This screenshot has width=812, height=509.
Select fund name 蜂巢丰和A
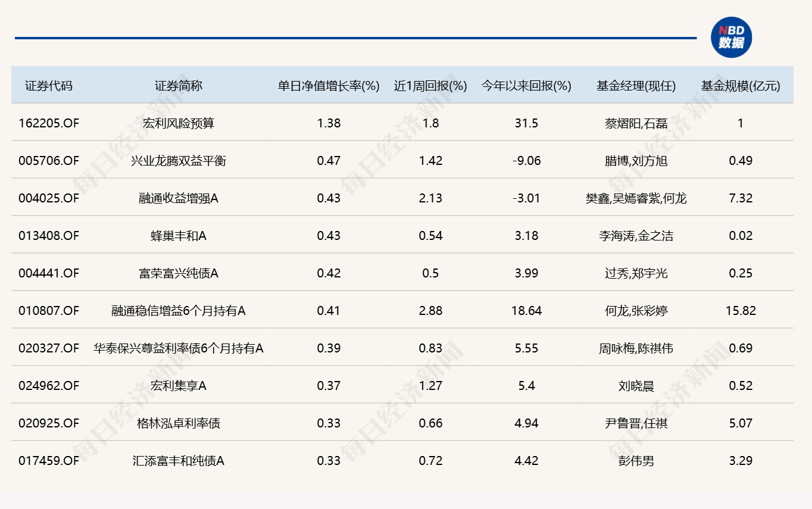179,236
